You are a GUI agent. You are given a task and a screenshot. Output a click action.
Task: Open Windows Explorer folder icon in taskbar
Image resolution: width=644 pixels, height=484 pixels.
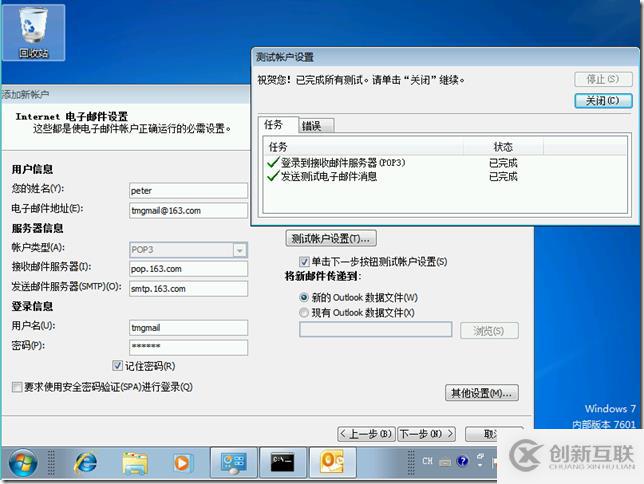(x=135, y=463)
